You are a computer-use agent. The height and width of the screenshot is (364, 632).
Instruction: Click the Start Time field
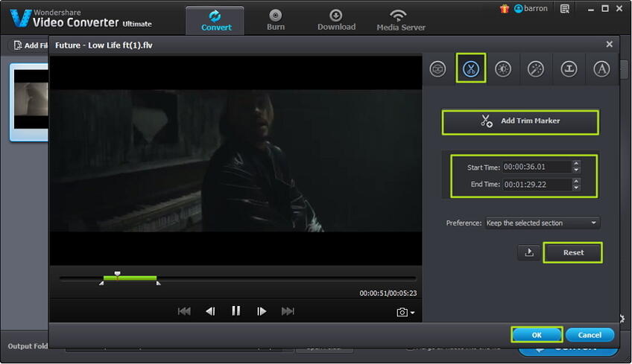click(537, 167)
